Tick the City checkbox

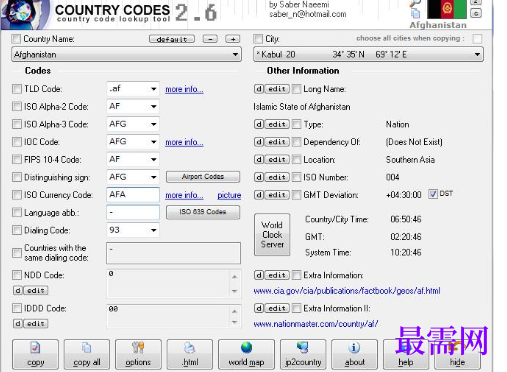258,39
